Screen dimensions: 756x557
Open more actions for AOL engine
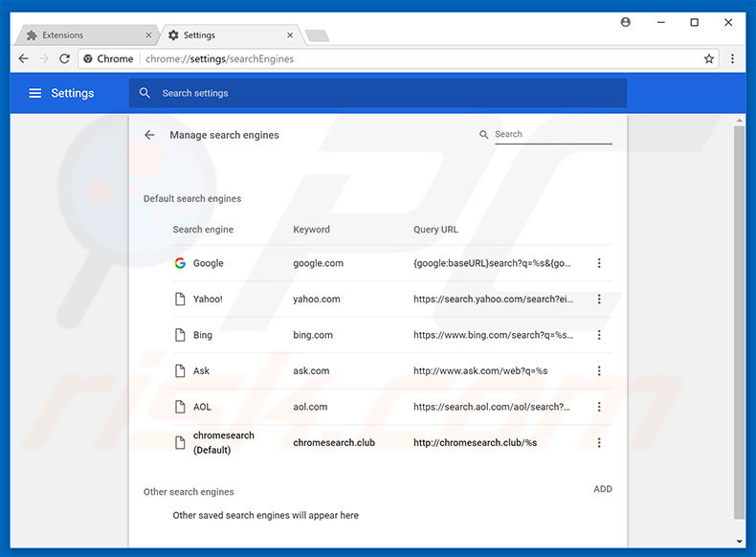pyautogui.click(x=599, y=407)
